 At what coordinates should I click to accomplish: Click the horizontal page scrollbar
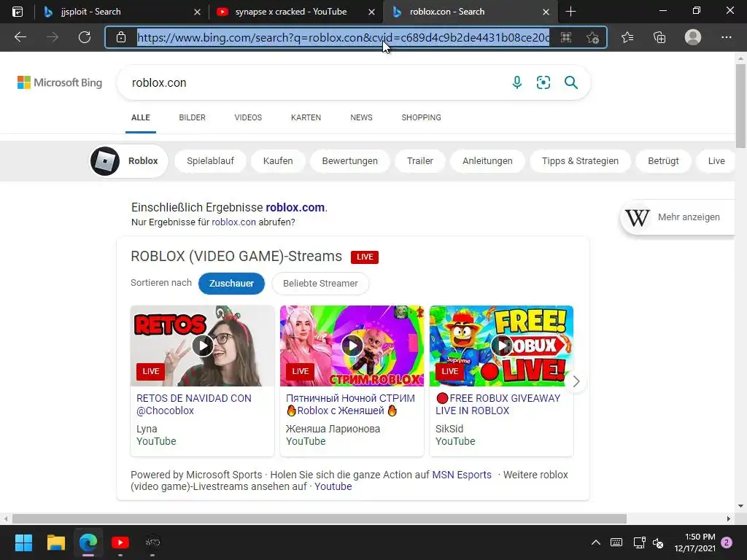tap(320, 518)
